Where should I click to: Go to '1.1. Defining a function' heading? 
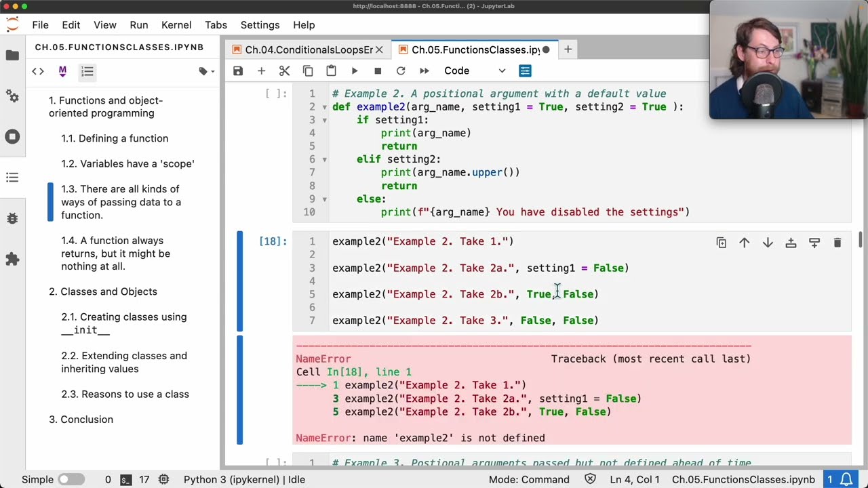(115, 138)
